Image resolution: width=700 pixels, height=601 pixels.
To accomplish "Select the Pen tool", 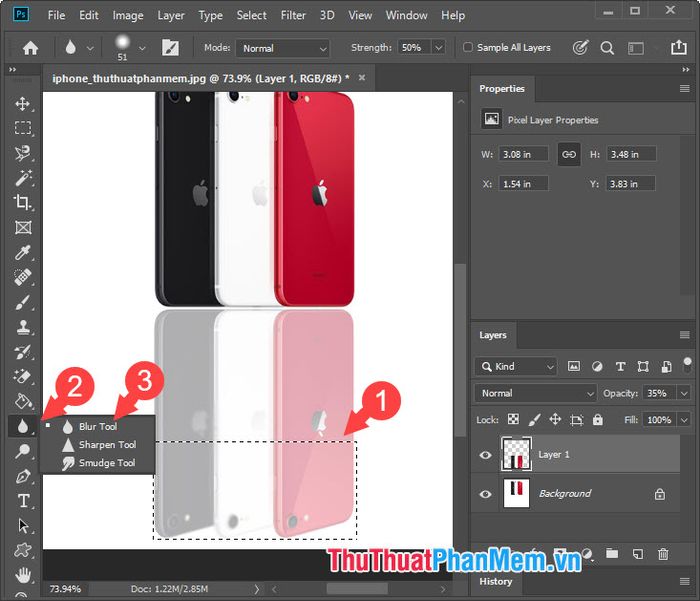I will [x=23, y=476].
